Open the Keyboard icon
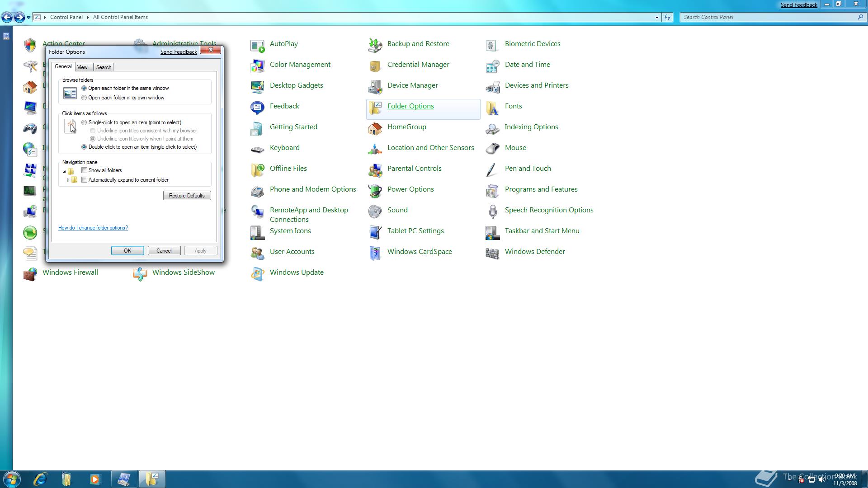The width and height of the screenshot is (868, 488). [257, 150]
